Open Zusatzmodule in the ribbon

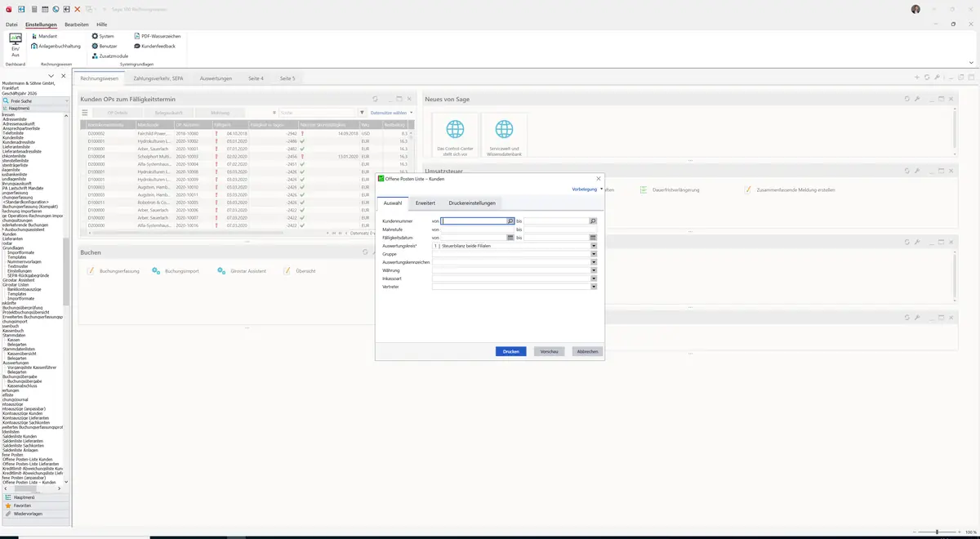109,56
